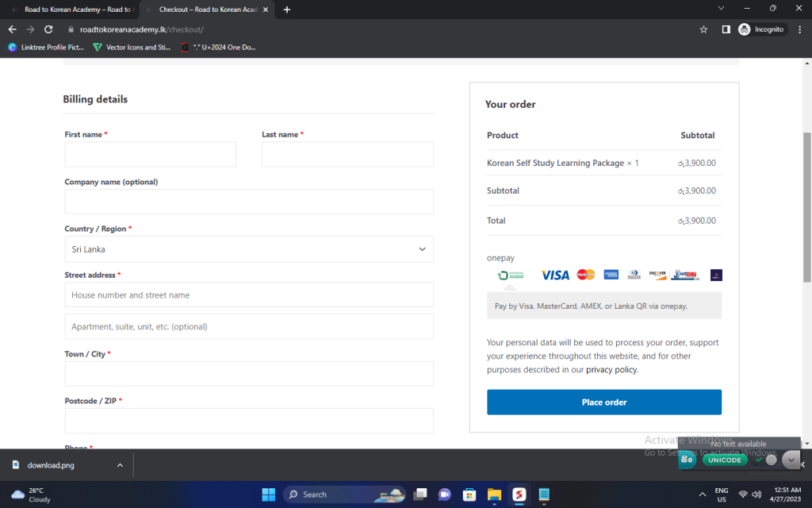
Task: Reload the checkout page
Action: [48, 29]
